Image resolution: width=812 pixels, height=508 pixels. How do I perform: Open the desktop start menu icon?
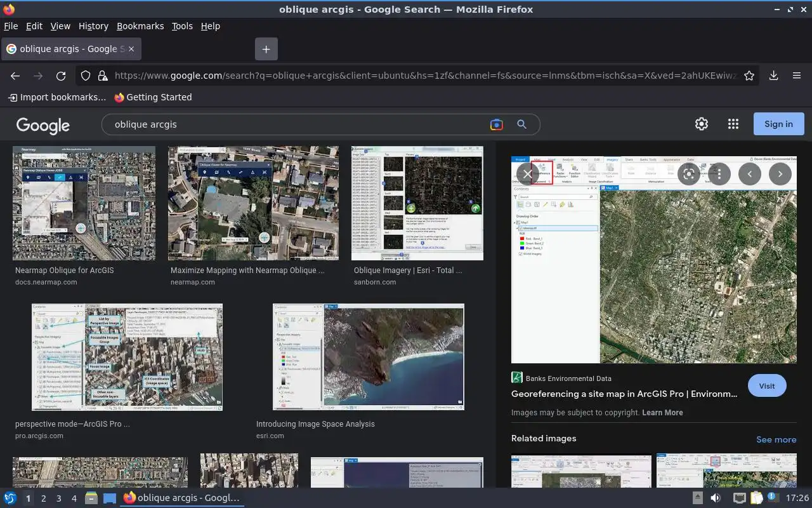point(10,498)
